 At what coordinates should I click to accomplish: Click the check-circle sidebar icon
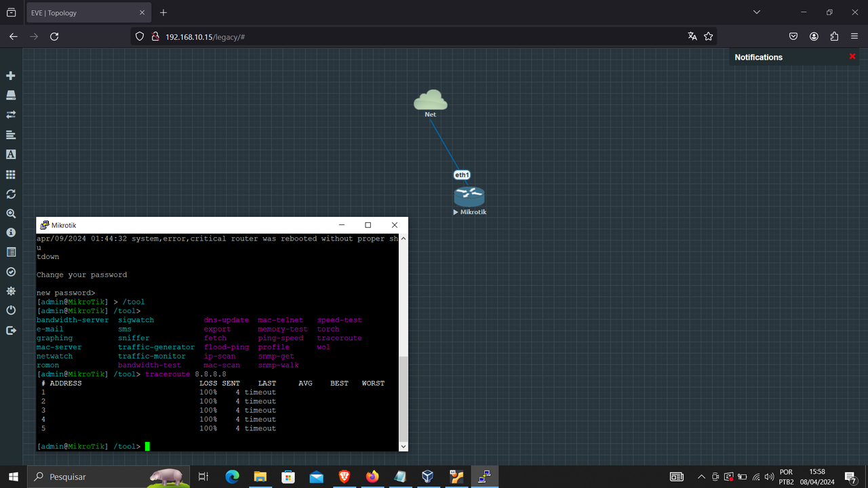click(11, 272)
